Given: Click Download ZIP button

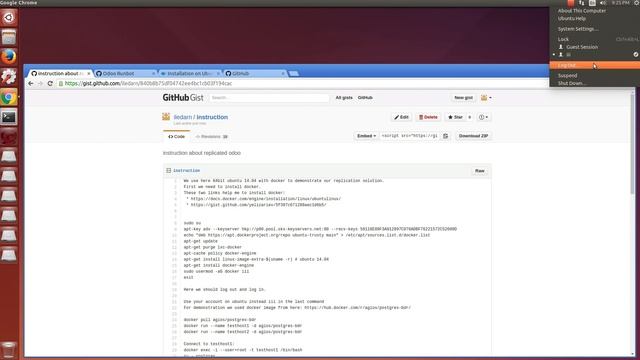Looking at the screenshot, I should (473, 136).
